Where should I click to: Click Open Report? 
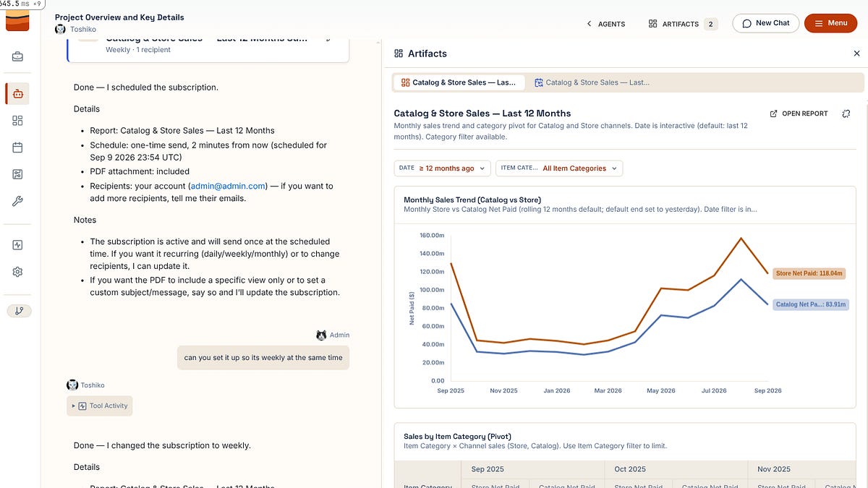(x=799, y=114)
